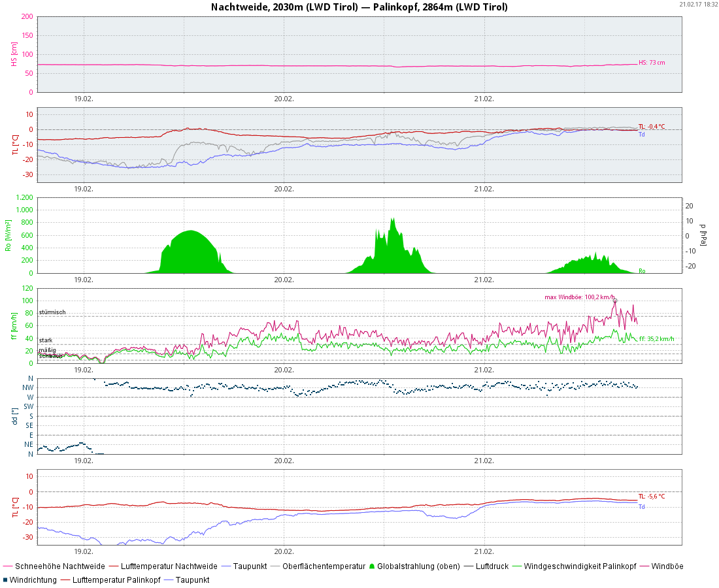719x588 pixels.
Task: Click the 'dd [°]' wind direction axis title
Action: coord(14,416)
